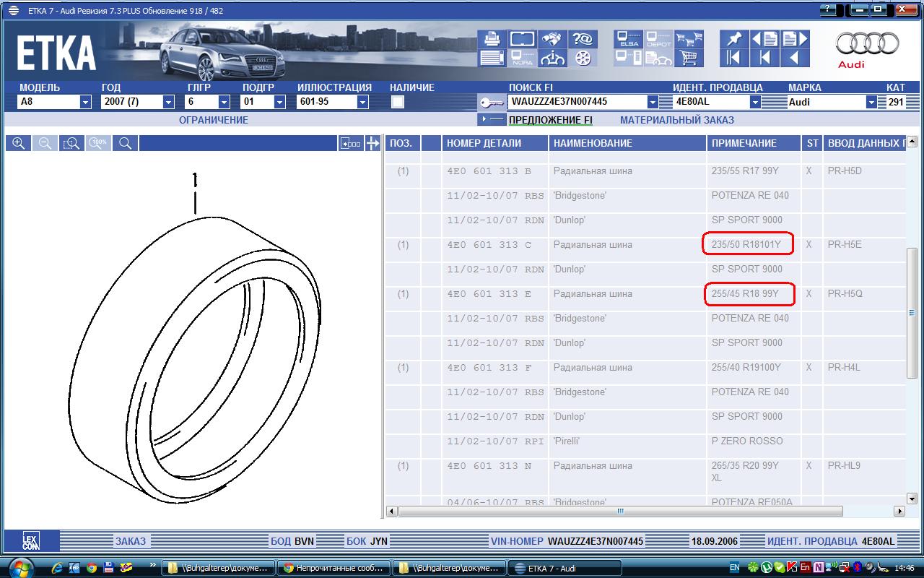Open the ELSA system icon
The height and width of the screenshot is (578, 924).
click(627, 39)
